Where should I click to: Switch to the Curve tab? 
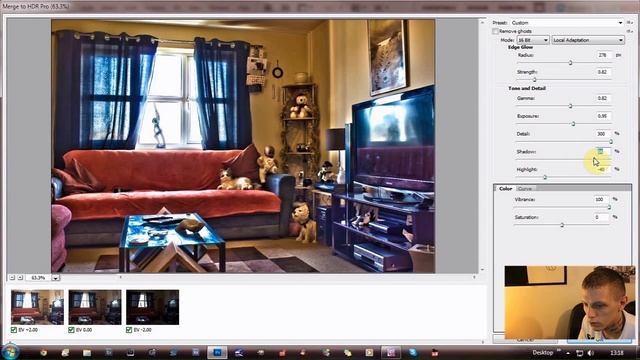[525, 189]
